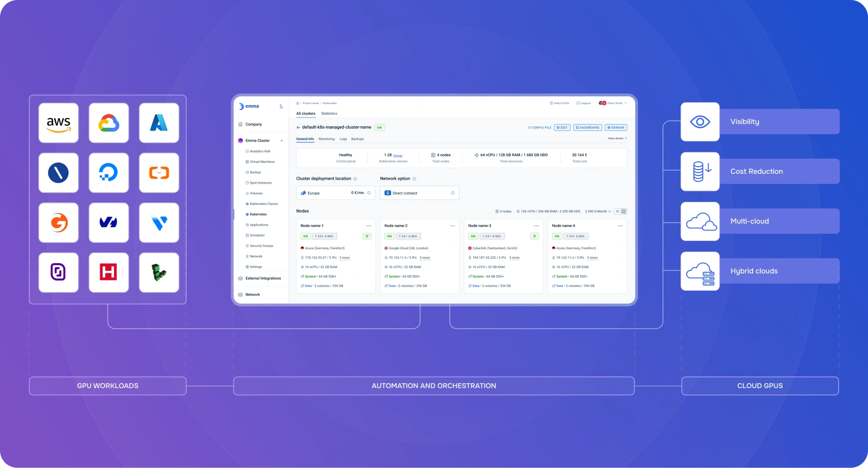Click the DASHBOARD button
868x468 pixels.
(x=588, y=128)
